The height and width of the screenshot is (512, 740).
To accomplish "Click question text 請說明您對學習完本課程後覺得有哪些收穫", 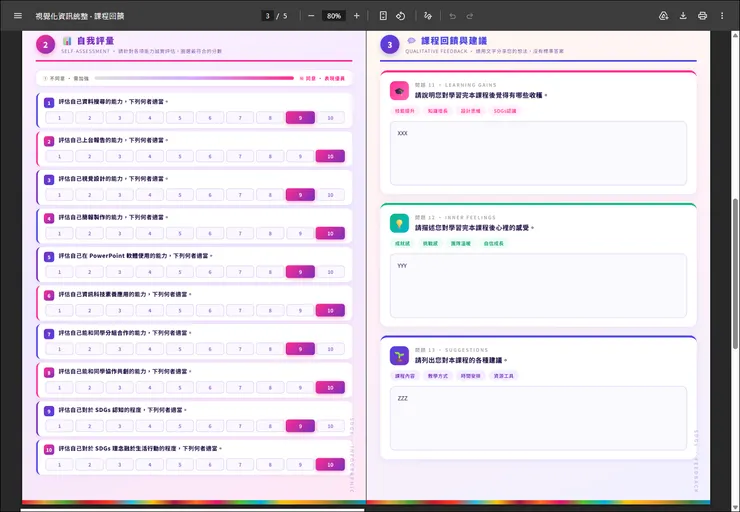I will [481, 95].
